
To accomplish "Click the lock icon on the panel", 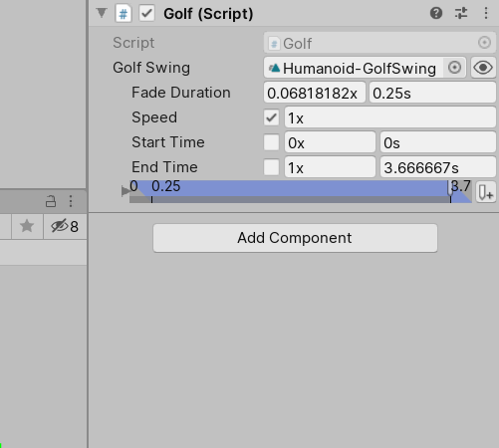I will tap(51, 201).
